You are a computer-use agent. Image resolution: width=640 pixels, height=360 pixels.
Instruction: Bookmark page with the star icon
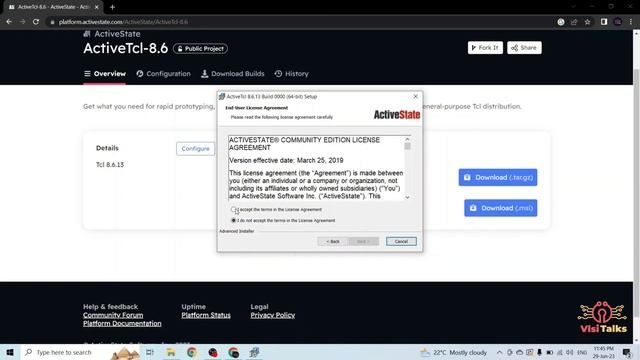tap(587, 22)
